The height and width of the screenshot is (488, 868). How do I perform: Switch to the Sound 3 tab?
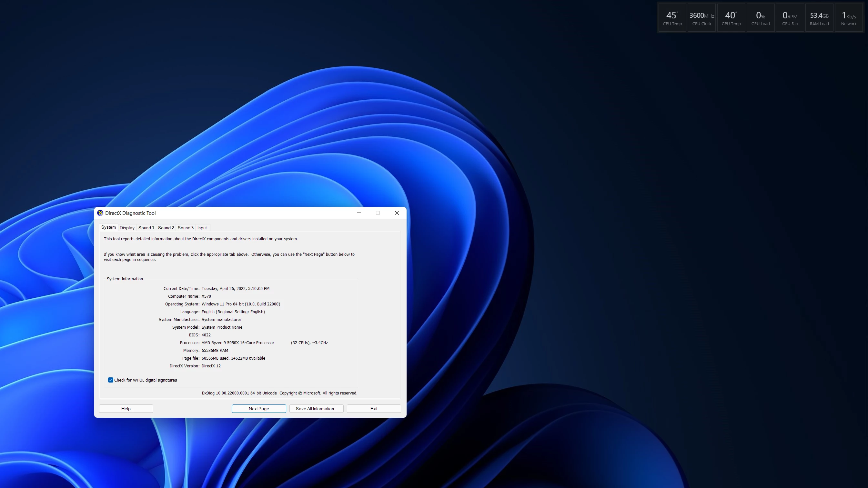[x=185, y=228]
